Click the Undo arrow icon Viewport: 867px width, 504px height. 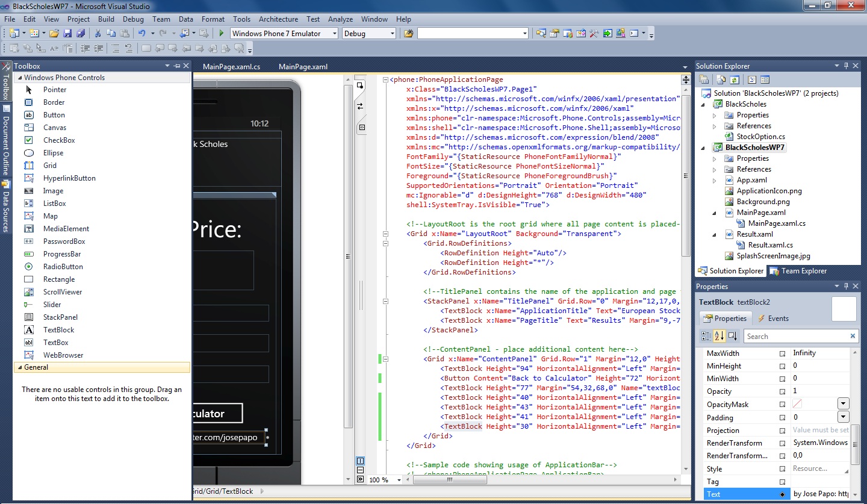tap(141, 34)
